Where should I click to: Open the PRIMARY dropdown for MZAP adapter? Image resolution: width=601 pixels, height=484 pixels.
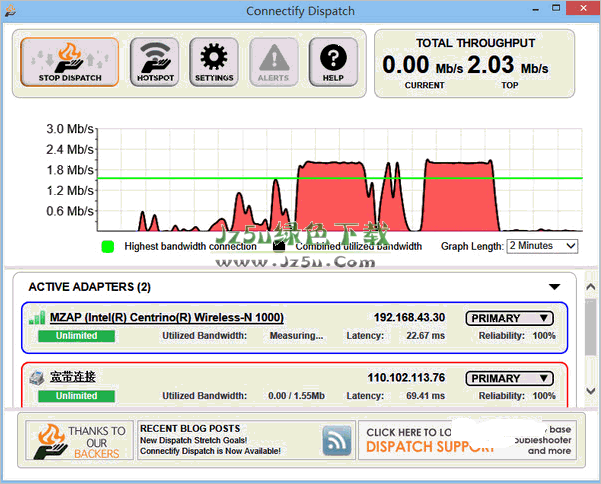509,318
